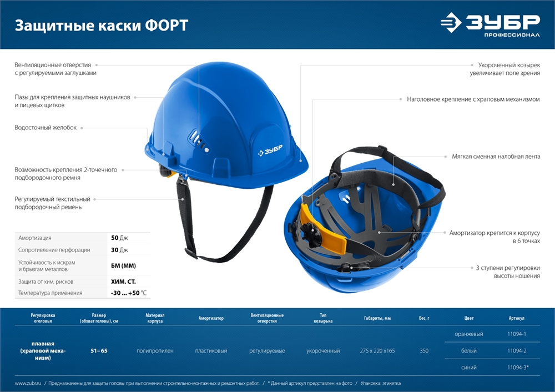555x392 pixels.
Task: Click the 'Мягкая сменная налобная лента' label
Action: coord(496,157)
